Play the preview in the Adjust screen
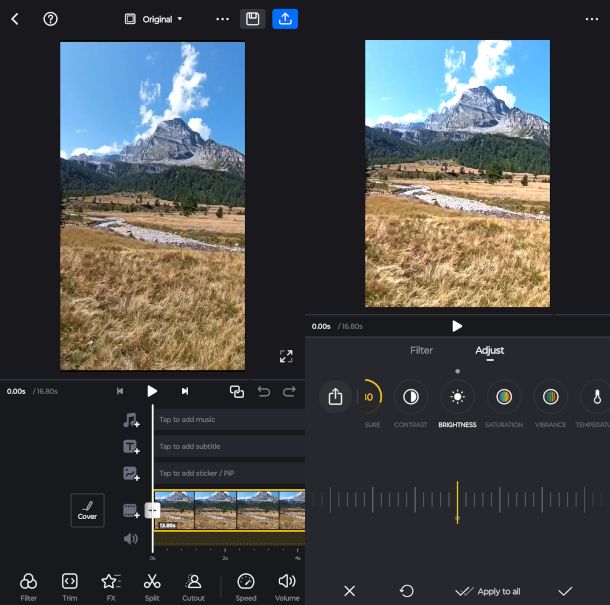 (x=457, y=326)
